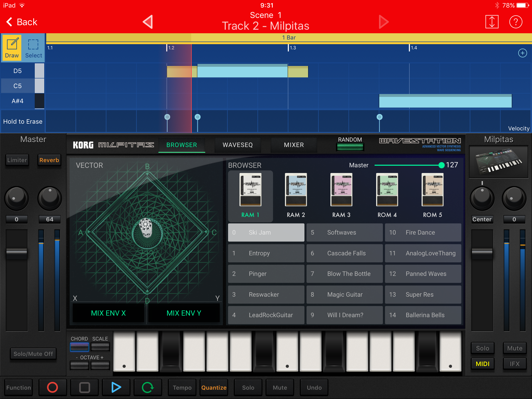Select the Entropy program

pos(266,253)
